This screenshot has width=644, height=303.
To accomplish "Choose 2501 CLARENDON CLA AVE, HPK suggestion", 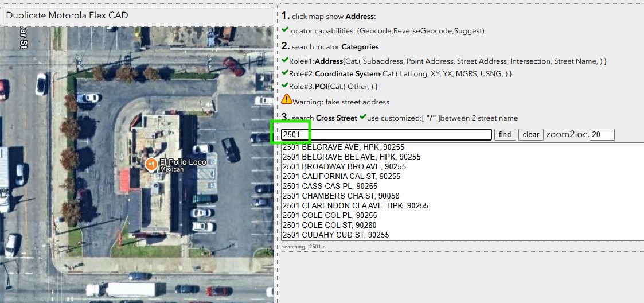I will [355, 205].
